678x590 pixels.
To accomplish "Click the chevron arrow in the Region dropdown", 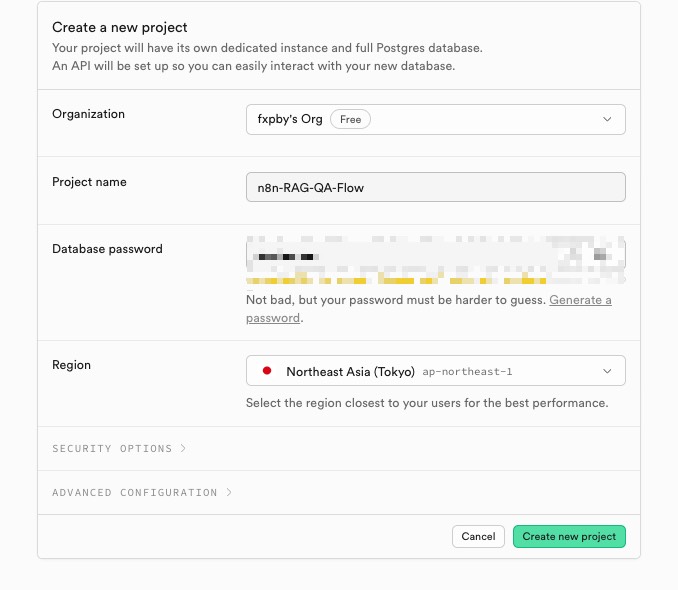I will coord(607,371).
